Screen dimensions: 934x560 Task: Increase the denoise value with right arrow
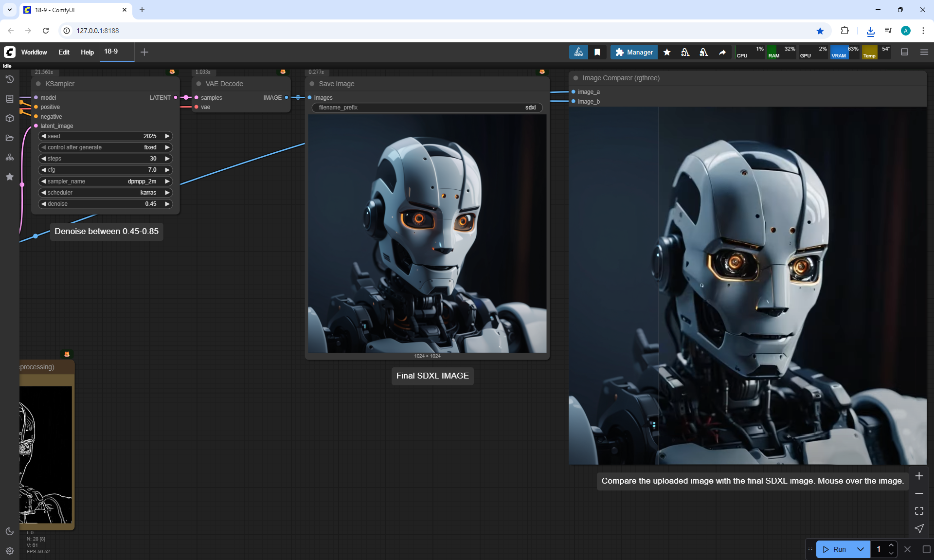pos(167,204)
